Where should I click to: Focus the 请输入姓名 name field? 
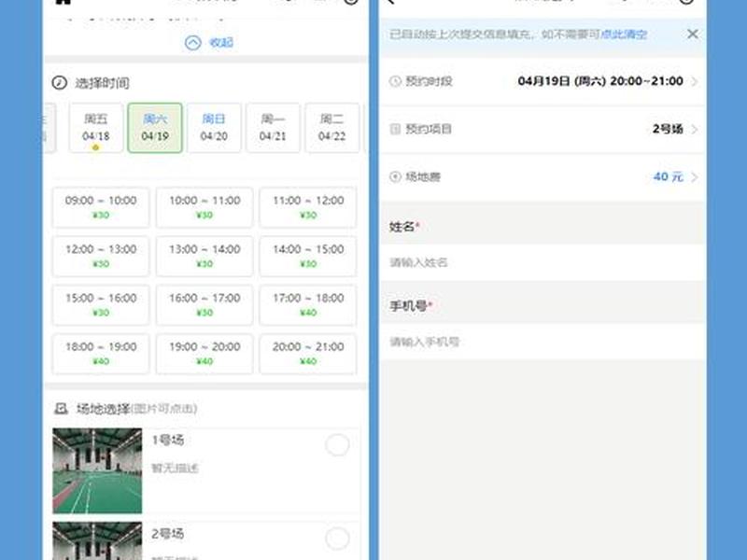pos(543,262)
